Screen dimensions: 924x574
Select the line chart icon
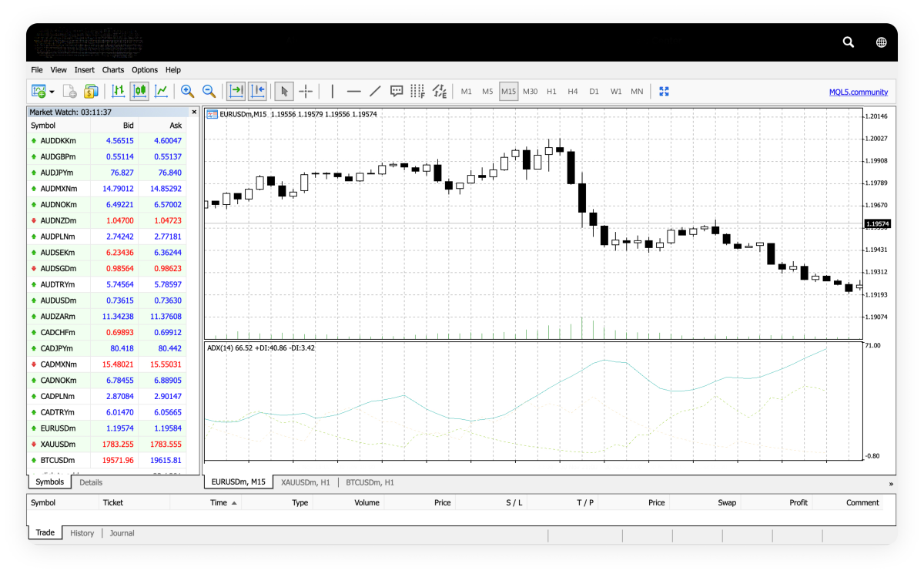click(161, 92)
